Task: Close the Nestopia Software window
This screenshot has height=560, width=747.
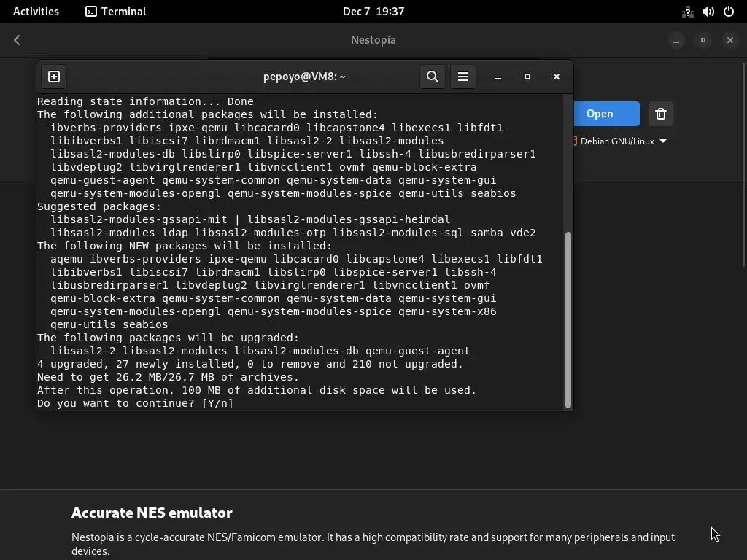Action: click(729, 40)
